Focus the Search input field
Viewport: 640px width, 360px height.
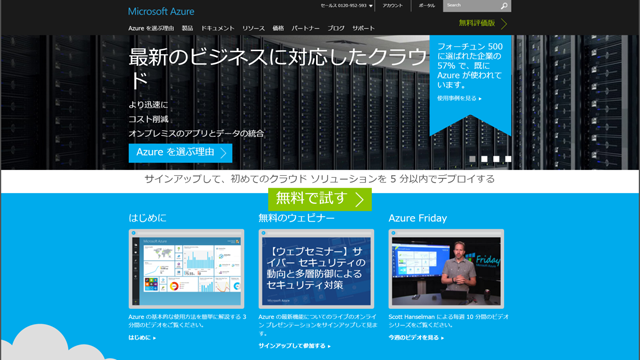click(x=471, y=6)
